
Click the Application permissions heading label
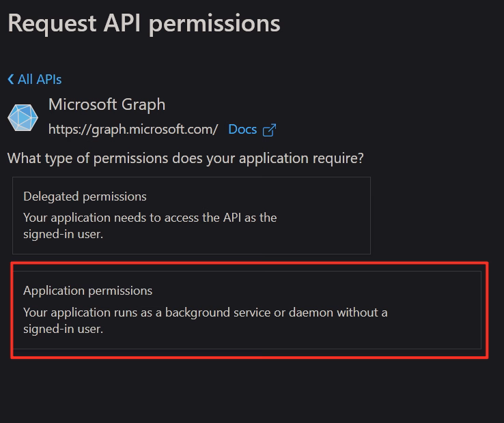87,291
